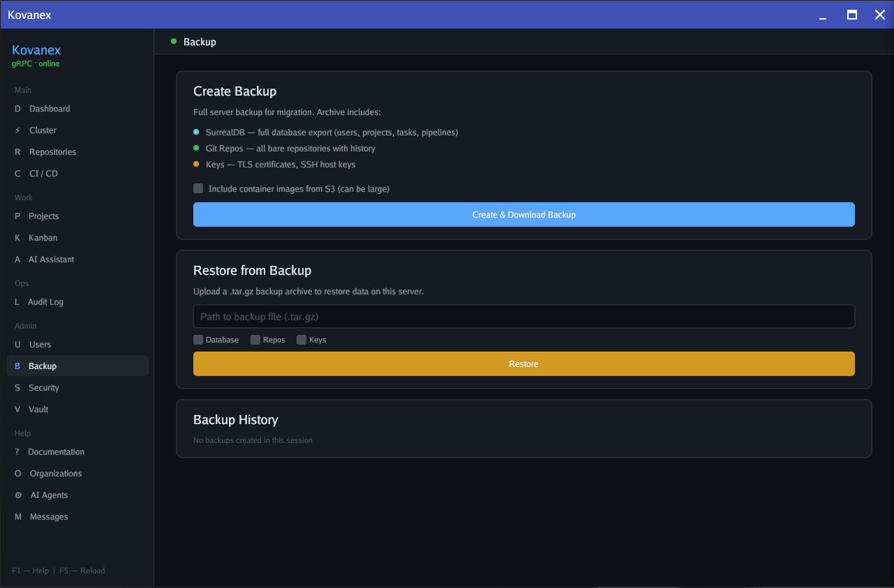Click the Vault icon in sidebar

click(x=17, y=409)
